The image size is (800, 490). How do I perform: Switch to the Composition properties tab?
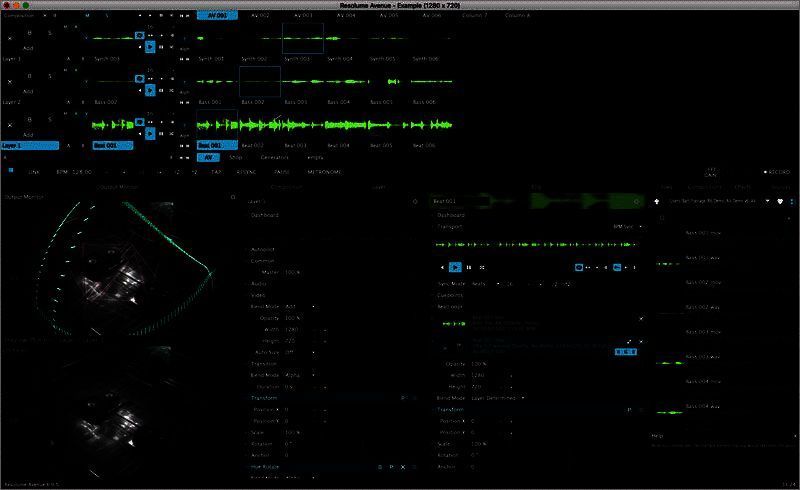pos(286,187)
